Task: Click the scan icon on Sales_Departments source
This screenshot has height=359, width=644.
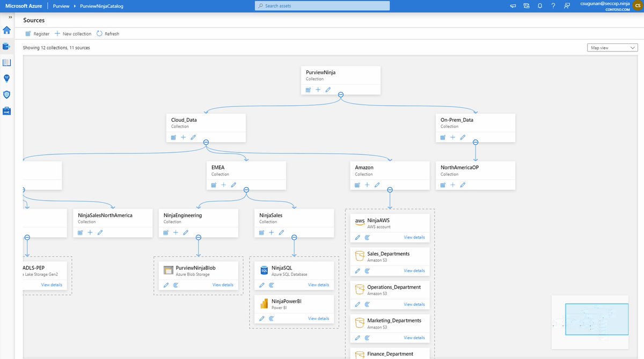Action: [368, 270]
